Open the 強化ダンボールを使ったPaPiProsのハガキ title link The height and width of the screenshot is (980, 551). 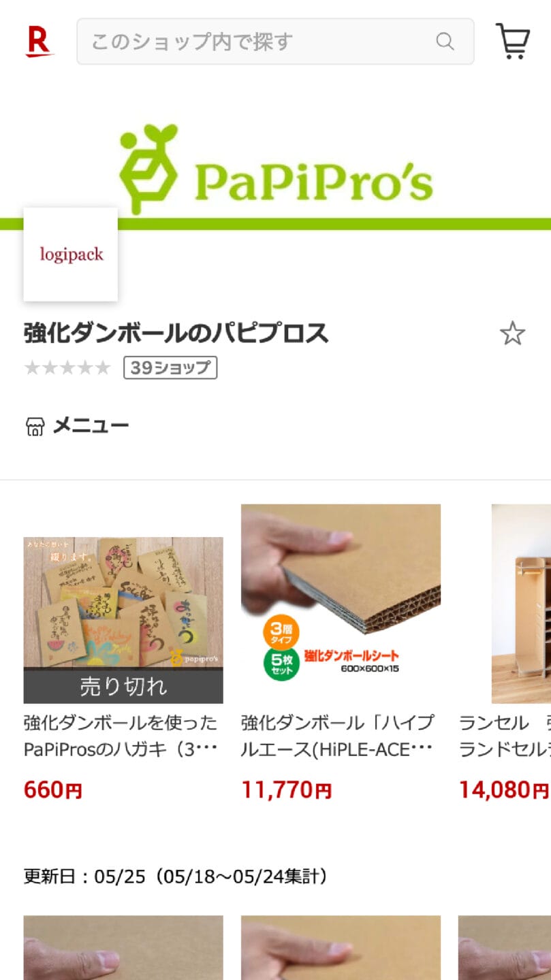(x=121, y=736)
